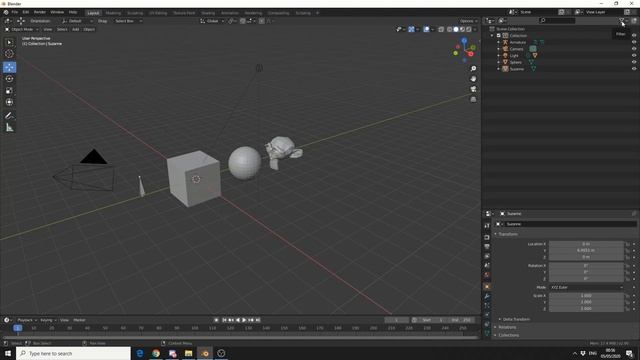Toggle viewport overlays on or off
This screenshot has height=360, width=640.
[426, 29]
